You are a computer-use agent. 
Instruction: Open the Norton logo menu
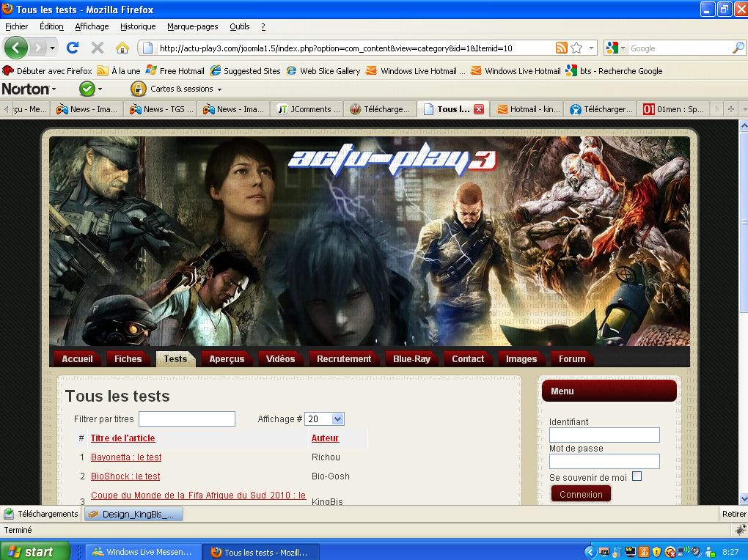click(29, 89)
